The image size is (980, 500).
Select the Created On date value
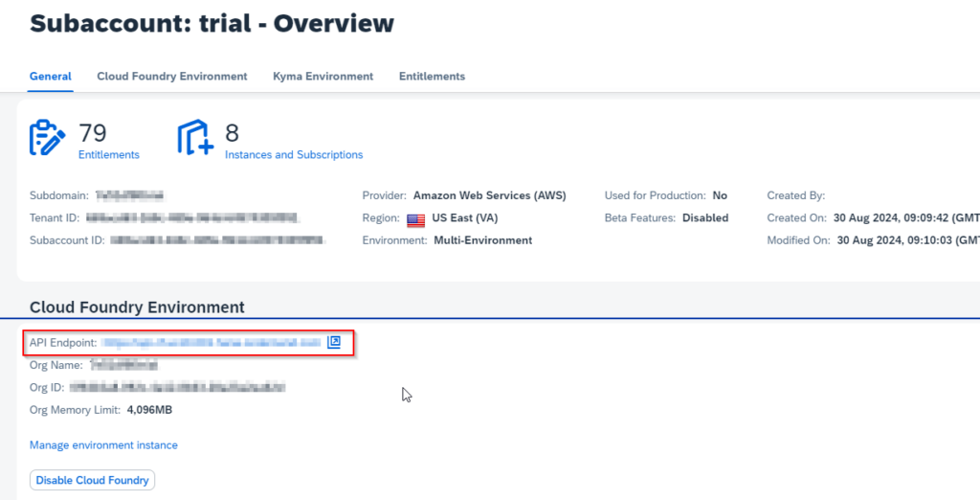point(906,217)
